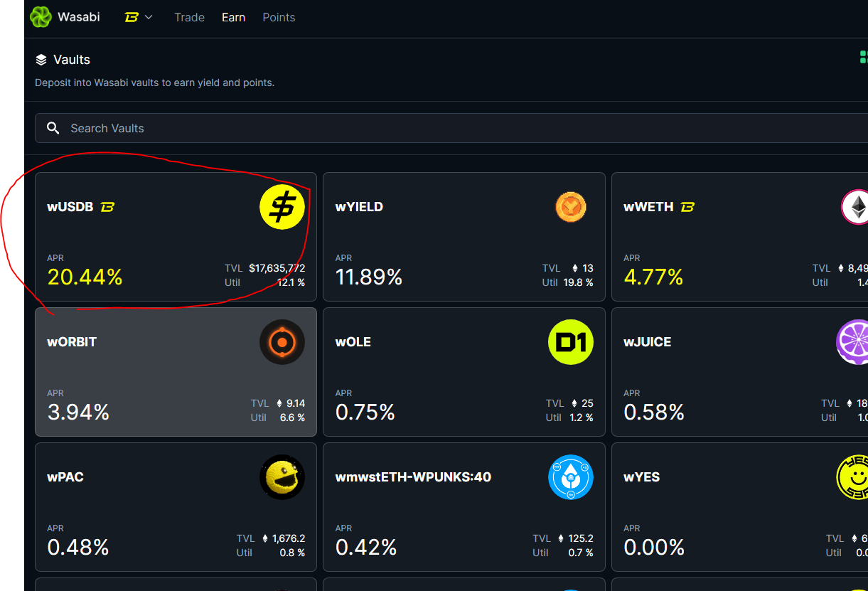868x591 pixels.
Task: Open the wOLE vault name
Action: click(x=353, y=342)
